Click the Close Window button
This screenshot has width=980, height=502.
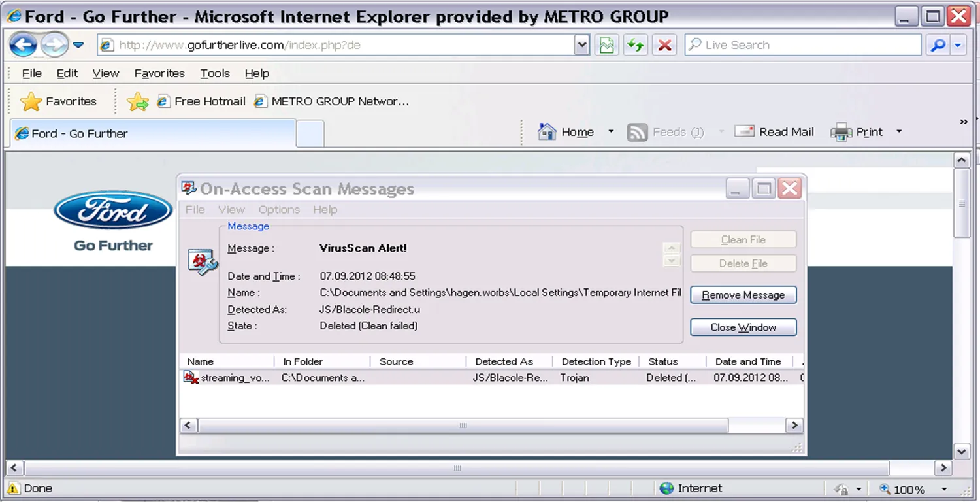(x=743, y=327)
